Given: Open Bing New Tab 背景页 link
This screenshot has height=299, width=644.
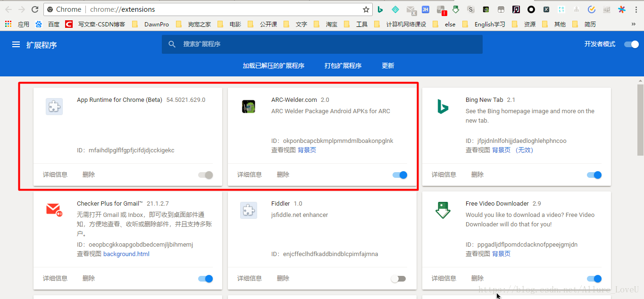Looking at the screenshot, I should click(x=501, y=150).
